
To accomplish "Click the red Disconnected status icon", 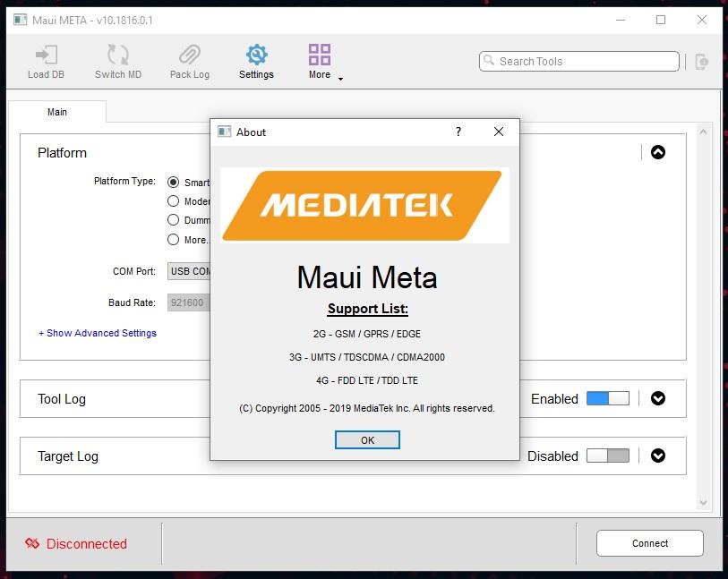I will (32, 543).
